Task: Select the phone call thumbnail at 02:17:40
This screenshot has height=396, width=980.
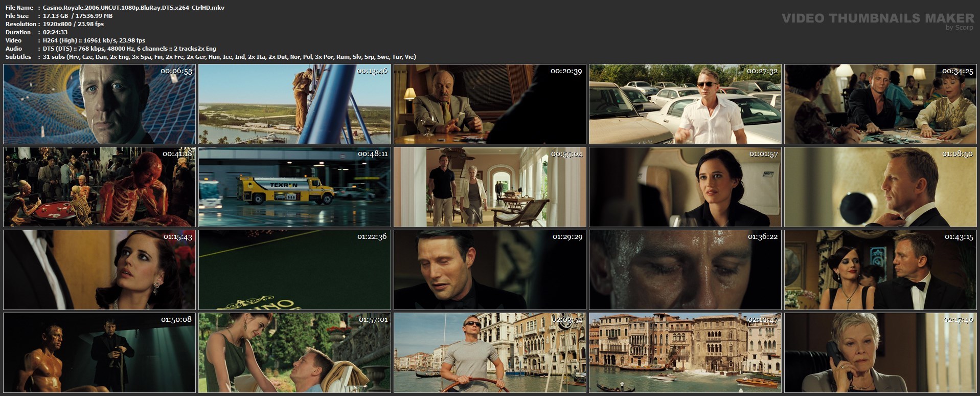Action: click(880, 353)
